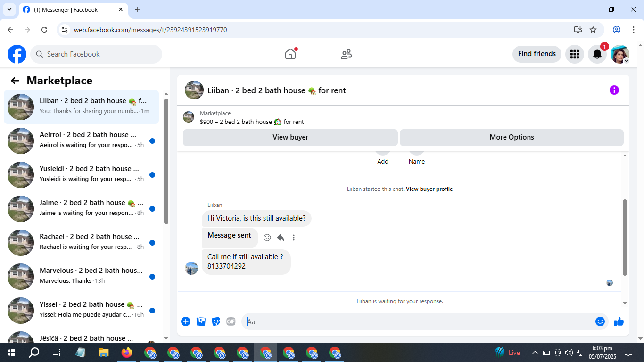Focus the Search Facebook field
Screen dimensions: 644x362
tap(96, 54)
